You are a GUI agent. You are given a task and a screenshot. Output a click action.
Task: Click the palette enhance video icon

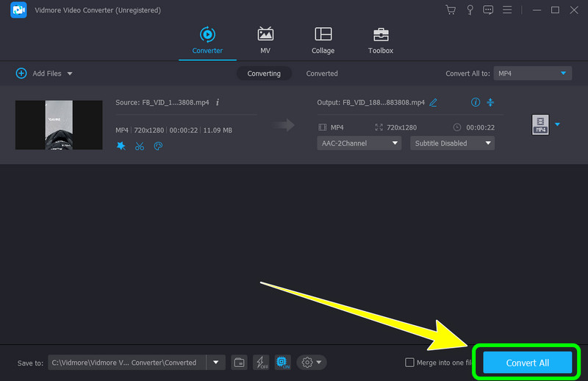[158, 146]
